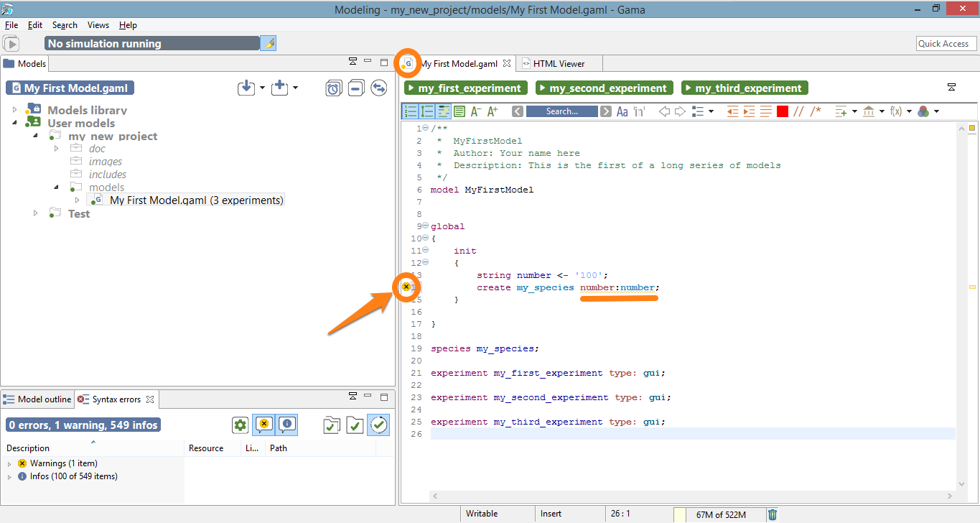This screenshot has height=523, width=980.
Task: Click the run simulation play button
Action: (x=11, y=43)
